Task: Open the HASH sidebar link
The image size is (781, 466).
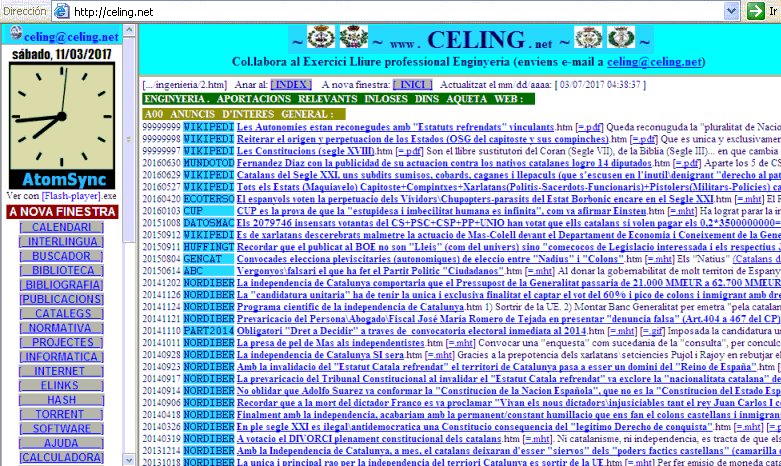Action: (61, 400)
